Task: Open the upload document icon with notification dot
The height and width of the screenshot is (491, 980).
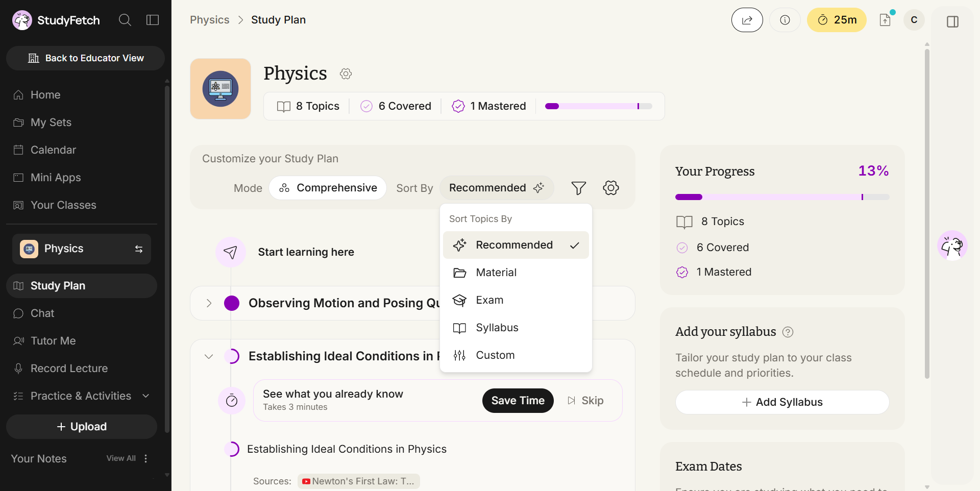Action: pos(886,19)
